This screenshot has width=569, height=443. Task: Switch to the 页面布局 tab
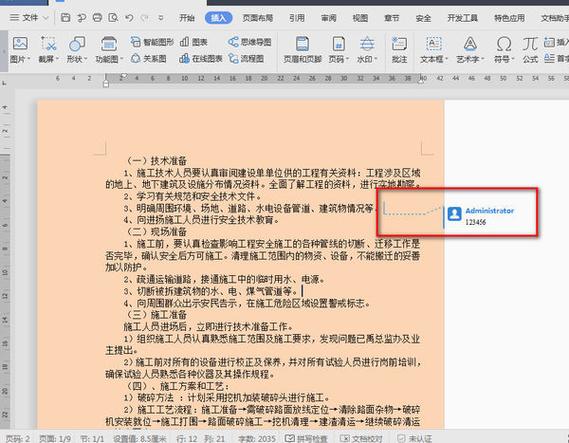click(x=258, y=18)
